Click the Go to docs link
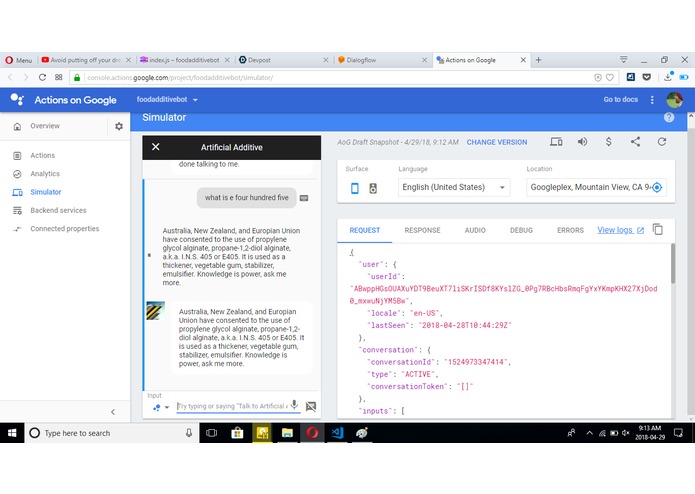The image size is (695, 494). [x=621, y=100]
